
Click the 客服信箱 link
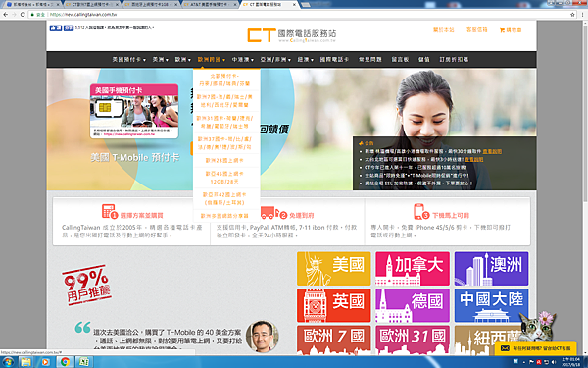pos(476,30)
